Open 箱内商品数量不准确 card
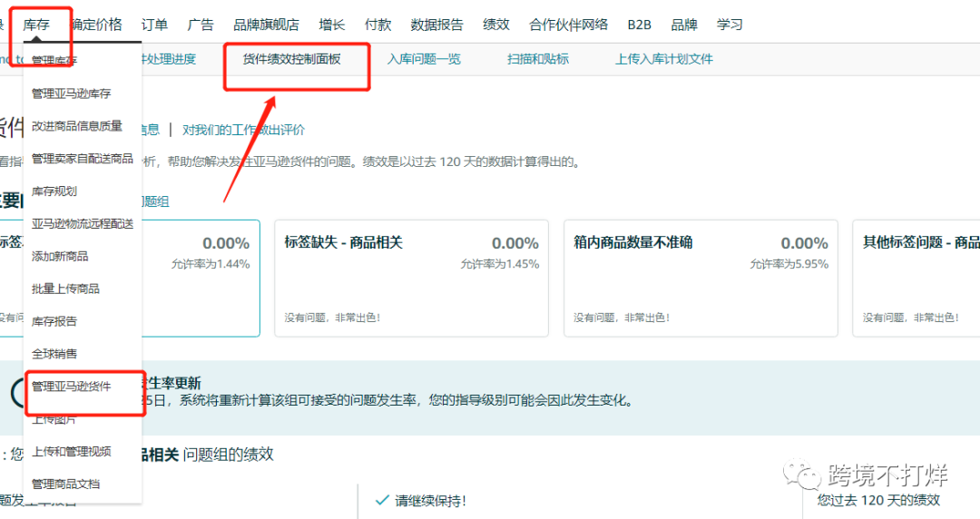The width and height of the screenshot is (980, 519). [x=701, y=279]
